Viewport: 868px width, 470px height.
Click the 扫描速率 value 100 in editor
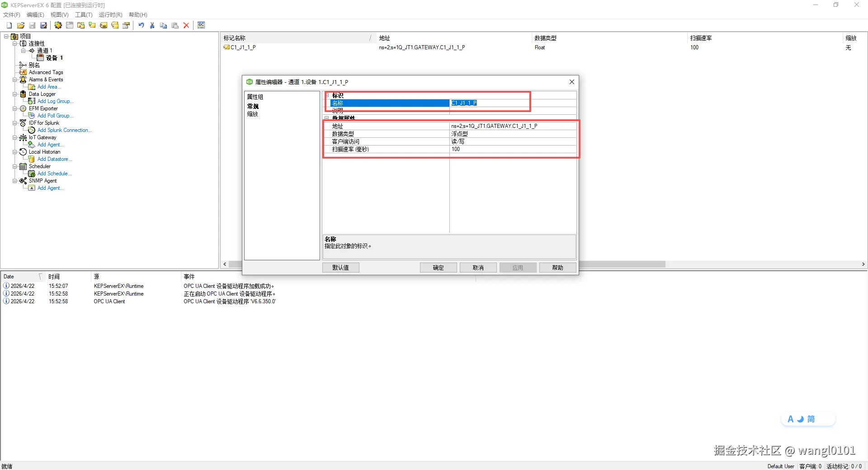[513, 149]
